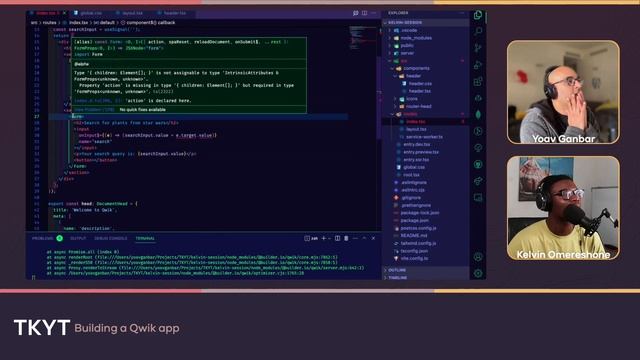Open the Run and Debug view icon
This screenshot has width=640, height=360.
pyautogui.click(x=478, y=65)
